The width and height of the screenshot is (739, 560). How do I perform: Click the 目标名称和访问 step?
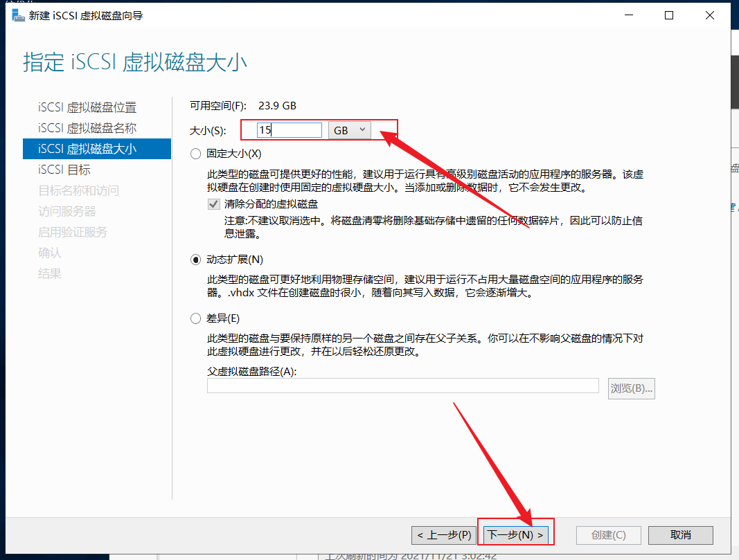(x=78, y=190)
